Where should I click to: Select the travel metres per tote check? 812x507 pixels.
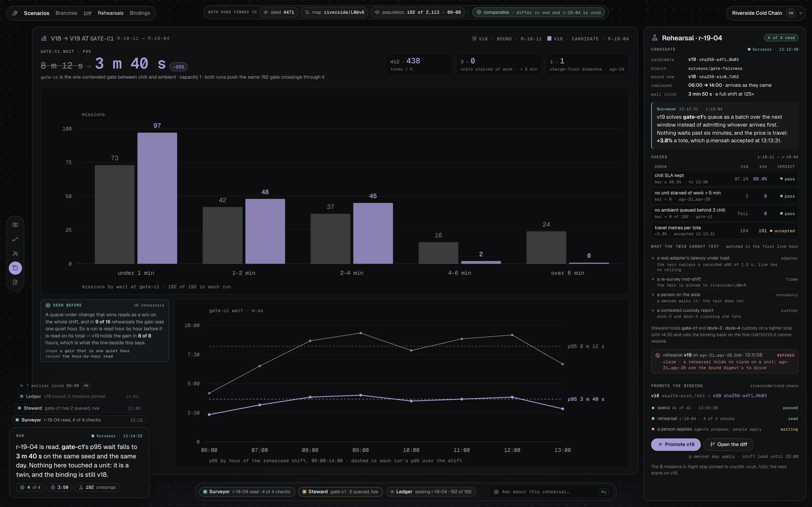click(724, 231)
